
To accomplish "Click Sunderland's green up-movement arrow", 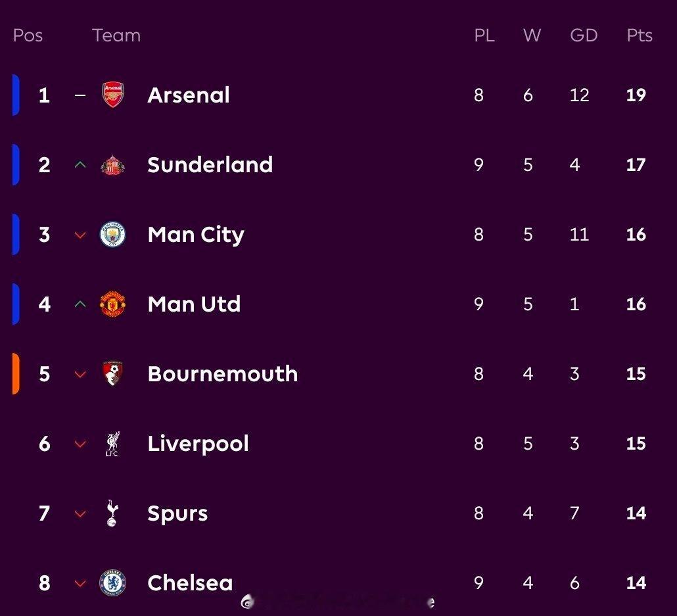I will pyautogui.click(x=80, y=164).
